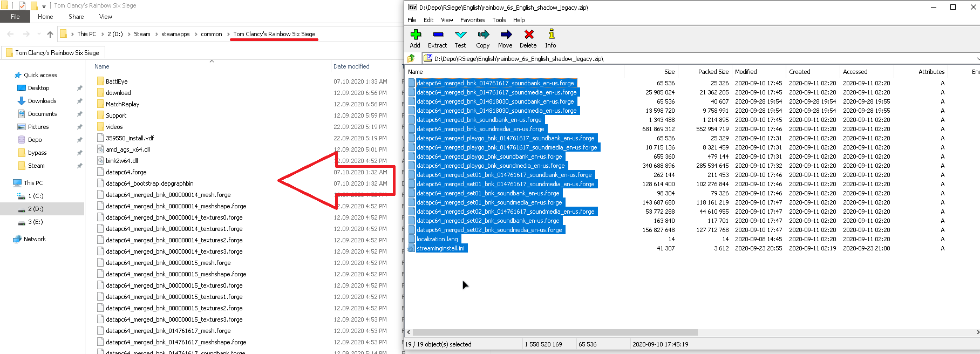Sort Explorer files by Name column
Screen dimensions: 980x354
pos(101,66)
